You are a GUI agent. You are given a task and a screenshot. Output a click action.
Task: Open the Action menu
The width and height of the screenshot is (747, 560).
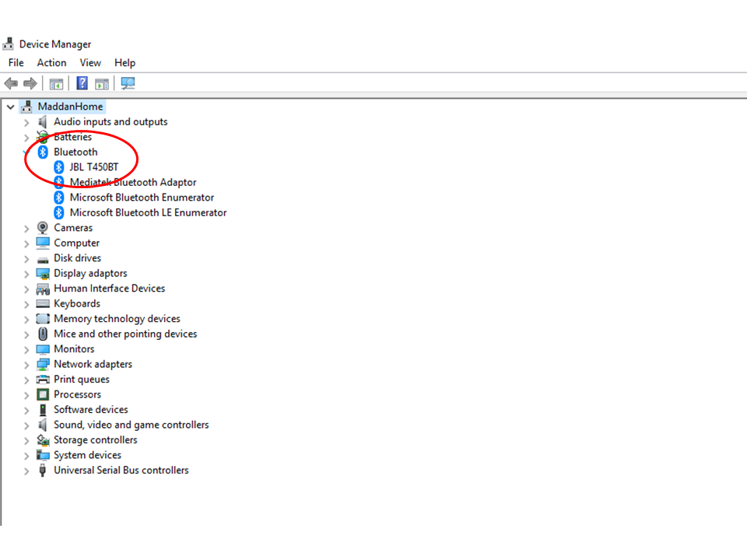click(51, 63)
